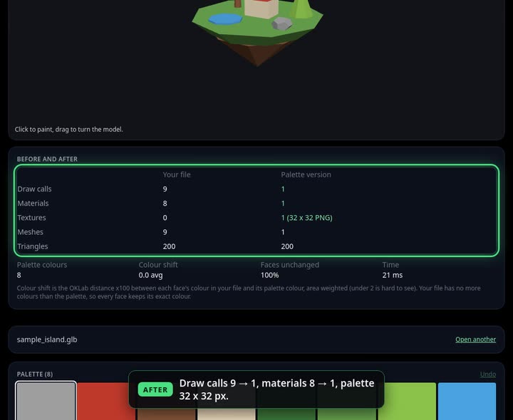Click the green cone tree on the model

pos(301,9)
